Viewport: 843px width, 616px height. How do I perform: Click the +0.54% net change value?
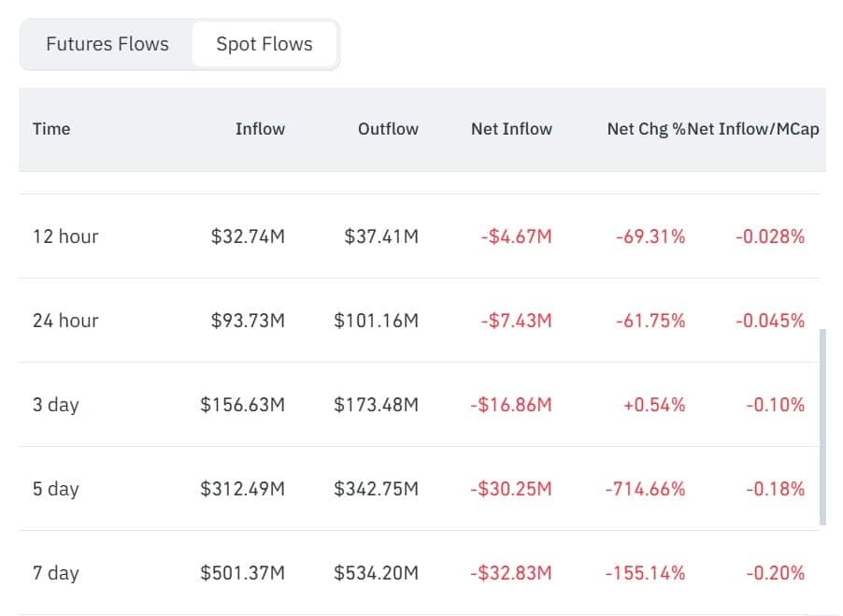click(654, 405)
